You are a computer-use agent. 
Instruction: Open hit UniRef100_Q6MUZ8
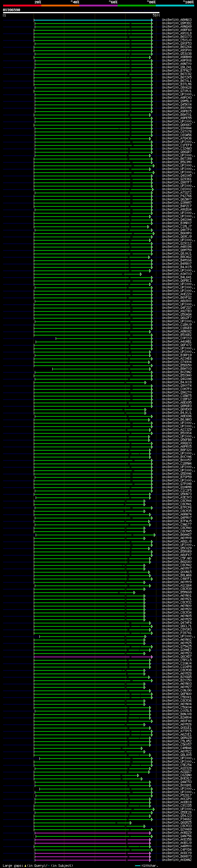click(177, 738)
